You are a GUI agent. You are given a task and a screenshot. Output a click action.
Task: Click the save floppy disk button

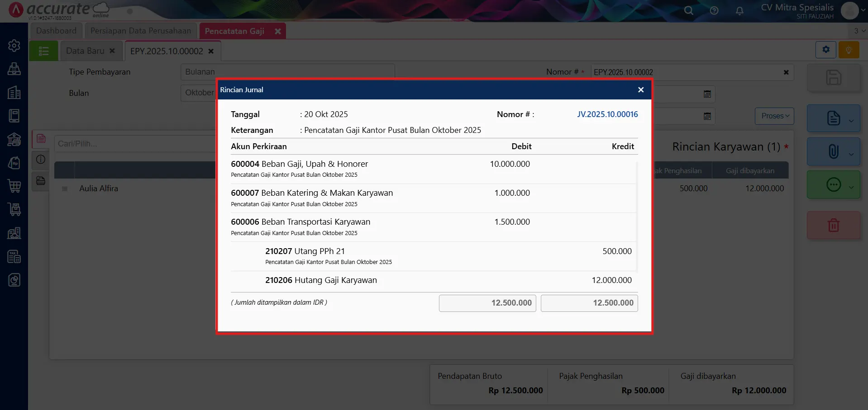833,78
